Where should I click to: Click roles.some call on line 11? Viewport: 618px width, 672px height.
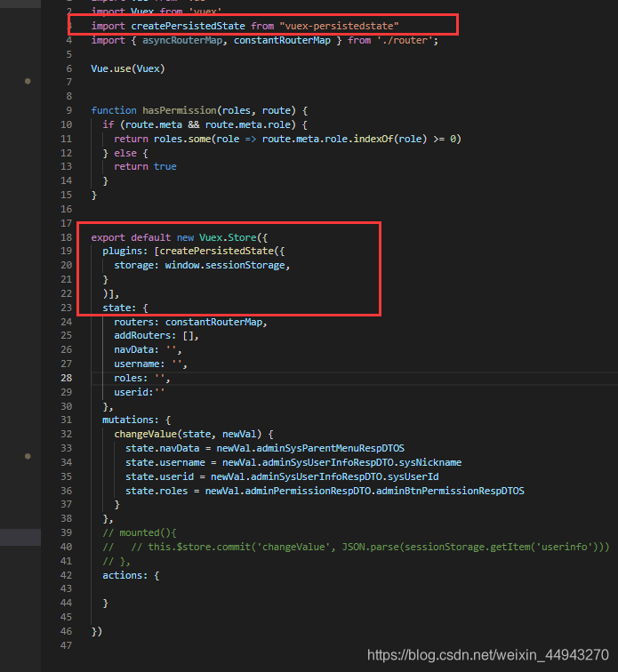pyautogui.click(x=182, y=139)
